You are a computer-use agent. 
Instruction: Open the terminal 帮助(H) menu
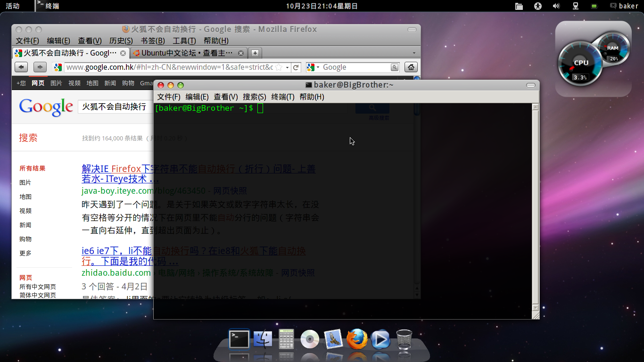(x=312, y=97)
